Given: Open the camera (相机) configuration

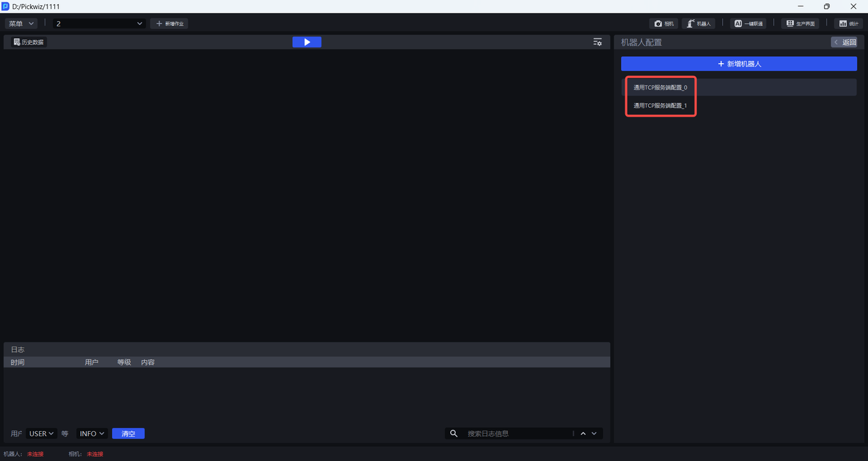Looking at the screenshot, I should pyautogui.click(x=664, y=24).
